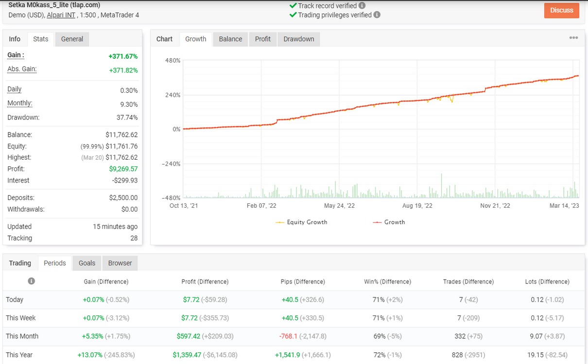Screen dimensions: 588x364
Task: Open the Profit chart tab
Action: tap(263, 39)
